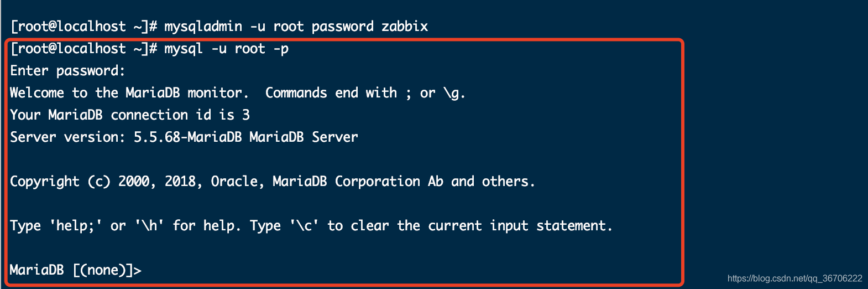Screen dimensions: 868x289
Task: Click the \g. text on welcome line
Action: (x=455, y=93)
